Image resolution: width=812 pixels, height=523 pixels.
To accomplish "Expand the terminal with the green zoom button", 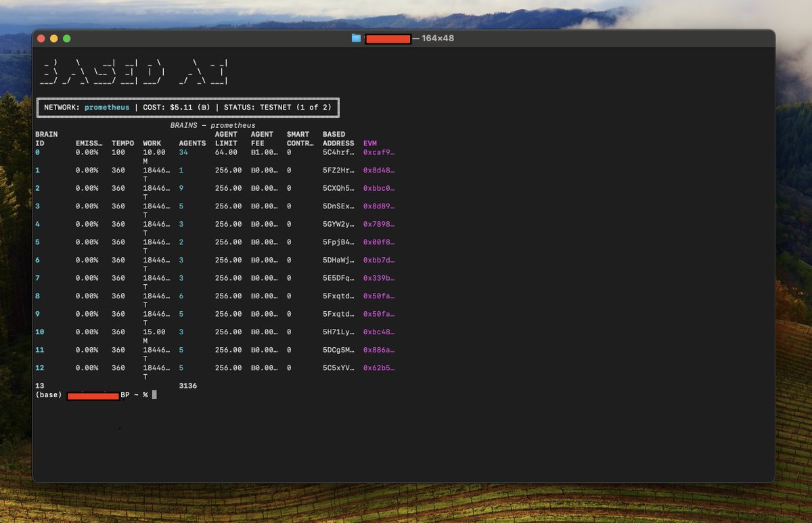I will [x=65, y=39].
